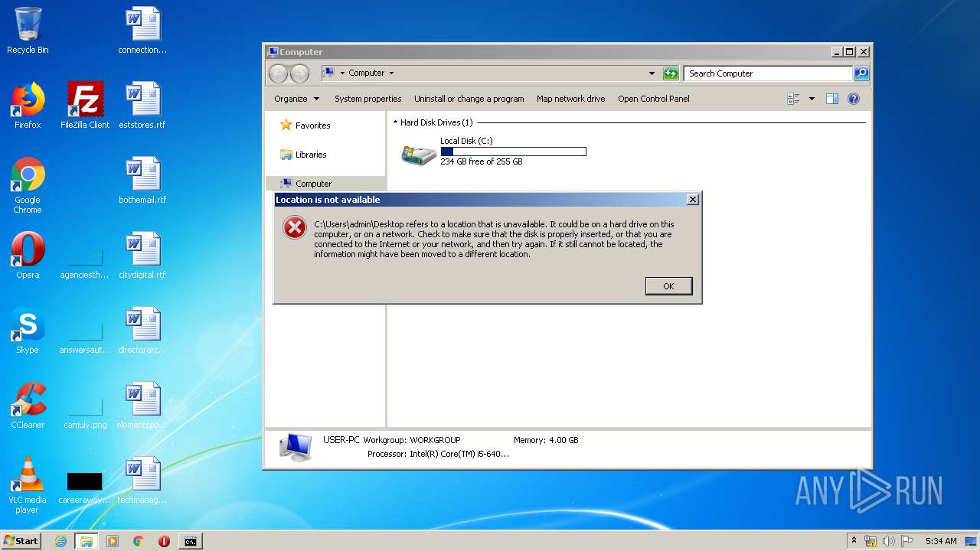The image size is (980, 551).
Task: Select Libraries in the navigation pane
Action: [304, 155]
